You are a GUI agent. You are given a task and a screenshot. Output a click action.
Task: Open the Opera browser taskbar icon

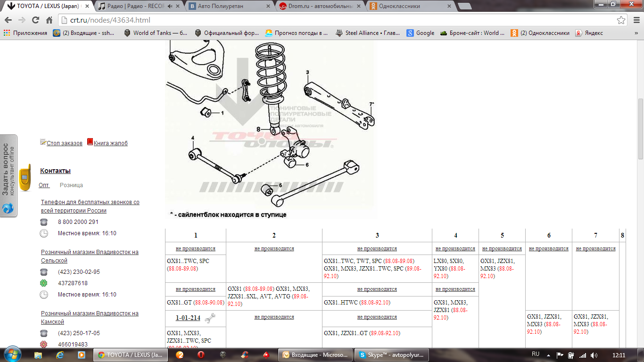tap(201, 354)
